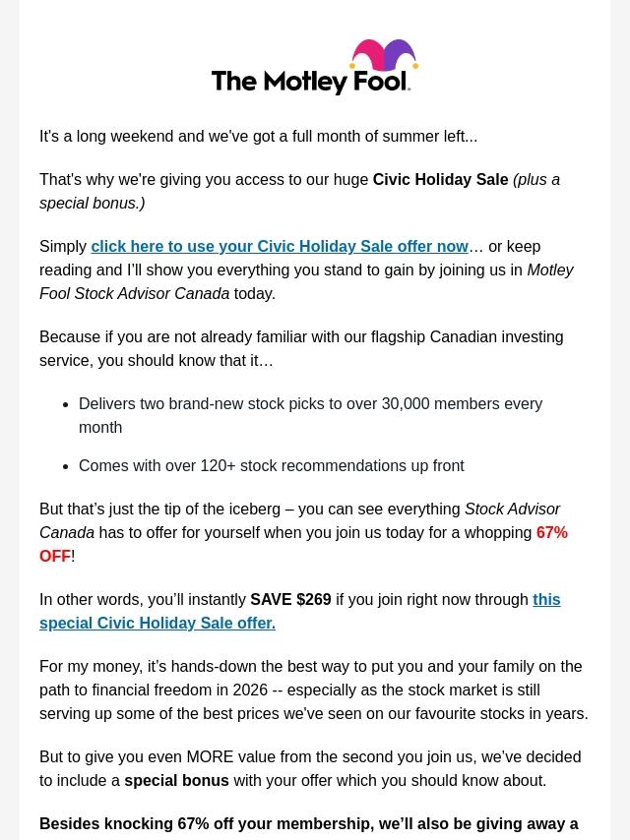Click the 'But to give you even MORE value' paragraph

(310, 769)
